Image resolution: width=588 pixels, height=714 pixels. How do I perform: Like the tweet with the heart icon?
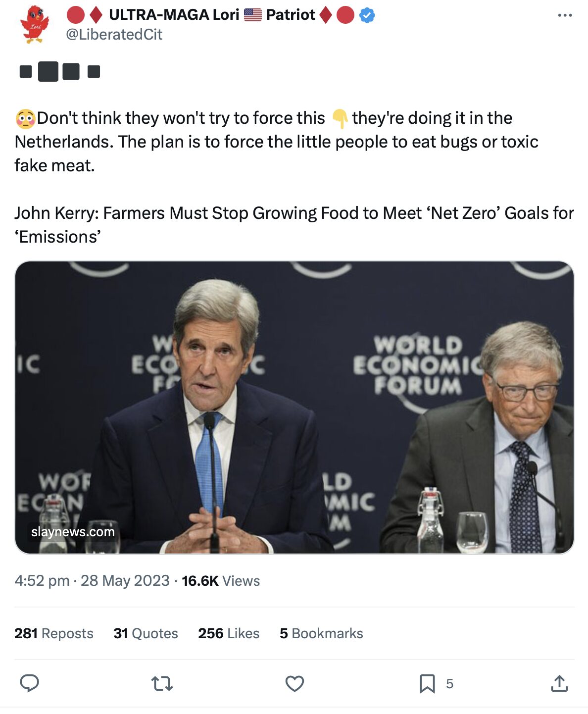(x=294, y=684)
